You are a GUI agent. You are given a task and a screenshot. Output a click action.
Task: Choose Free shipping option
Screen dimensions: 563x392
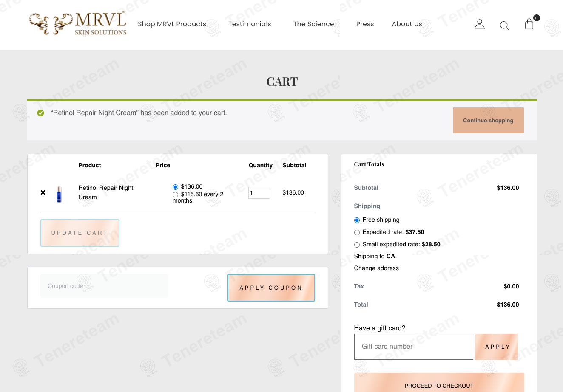pyautogui.click(x=357, y=220)
